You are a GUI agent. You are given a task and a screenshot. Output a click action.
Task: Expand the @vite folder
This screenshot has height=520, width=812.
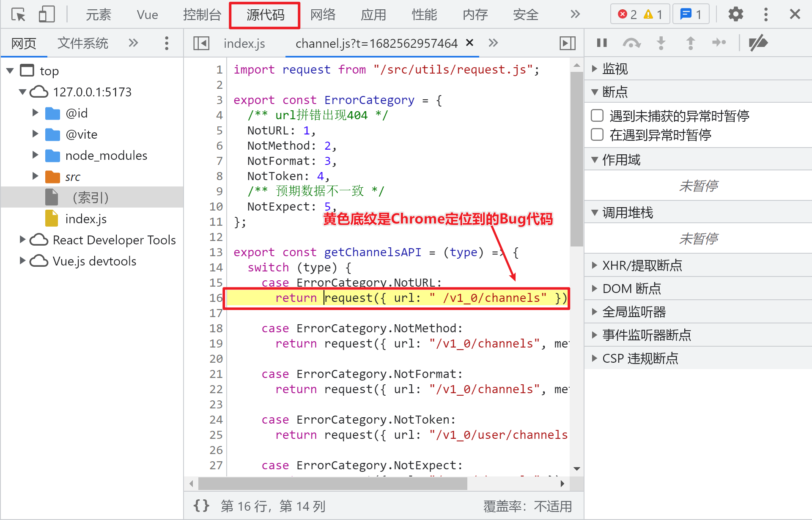tap(35, 134)
